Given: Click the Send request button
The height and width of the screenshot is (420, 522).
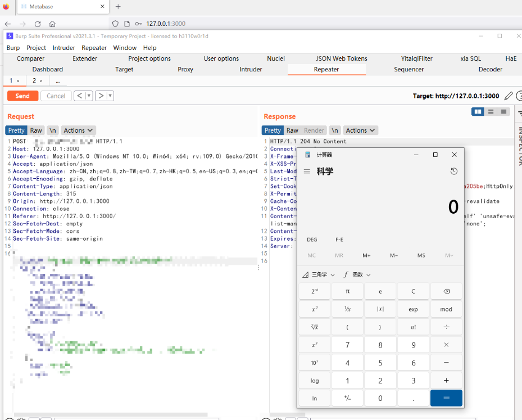Looking at the screenshot, I should [22, 96].
